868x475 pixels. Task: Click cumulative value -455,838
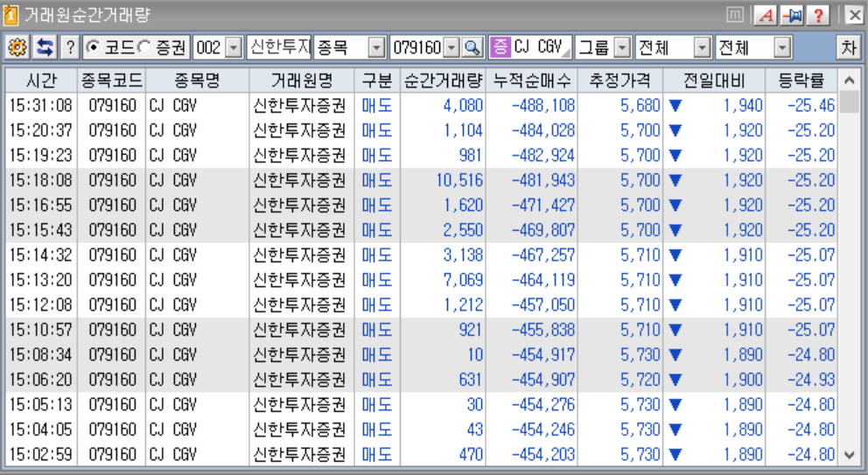pyautogui.click(x=543, y=330)
